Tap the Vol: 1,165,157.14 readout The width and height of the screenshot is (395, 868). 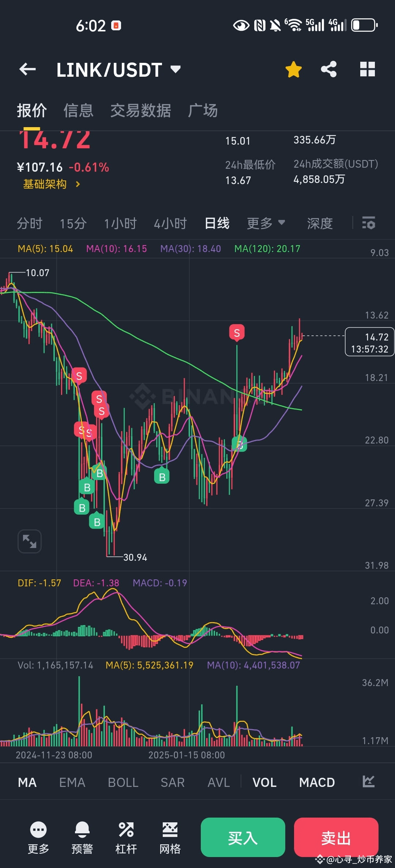click(x=56, y=665)
